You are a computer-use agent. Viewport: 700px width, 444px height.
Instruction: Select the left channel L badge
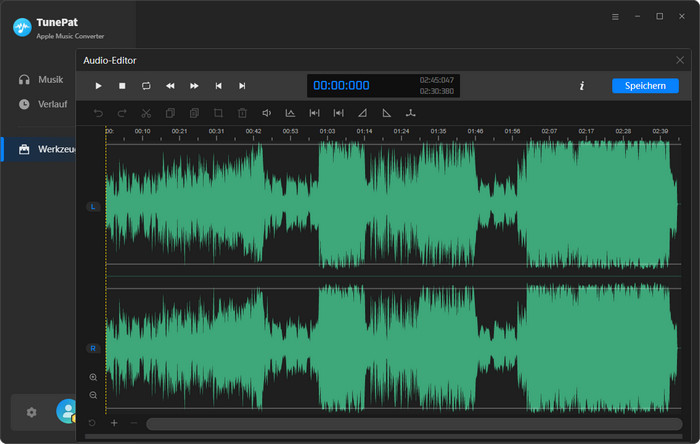click(93, 207)
